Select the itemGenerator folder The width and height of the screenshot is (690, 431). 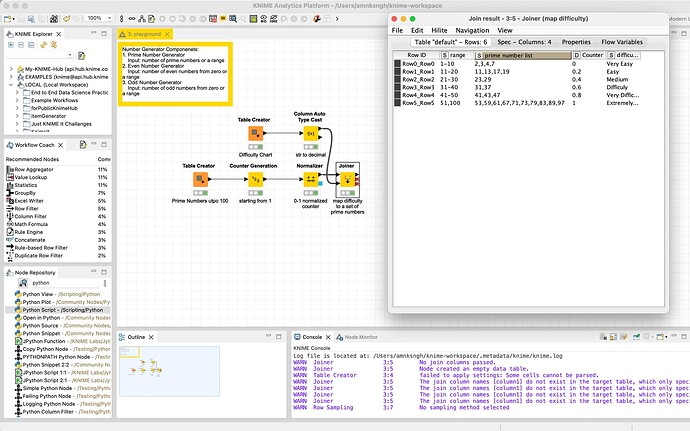[48, 116]
